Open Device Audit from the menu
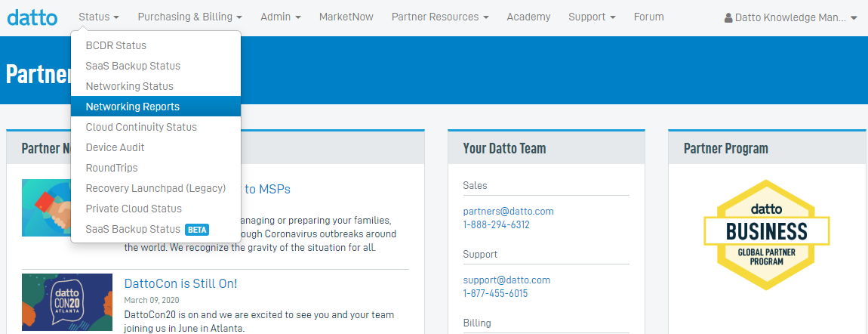Image resolution: width=868 pixels, height=334 pixels. click(x=155, y=147)
